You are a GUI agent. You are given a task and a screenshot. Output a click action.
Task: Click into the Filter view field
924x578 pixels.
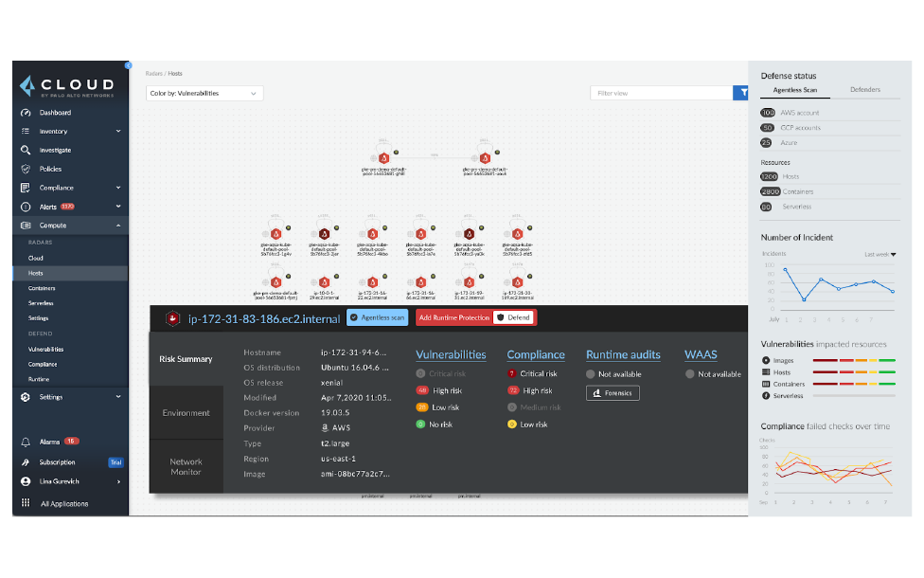tap(661, 93)
